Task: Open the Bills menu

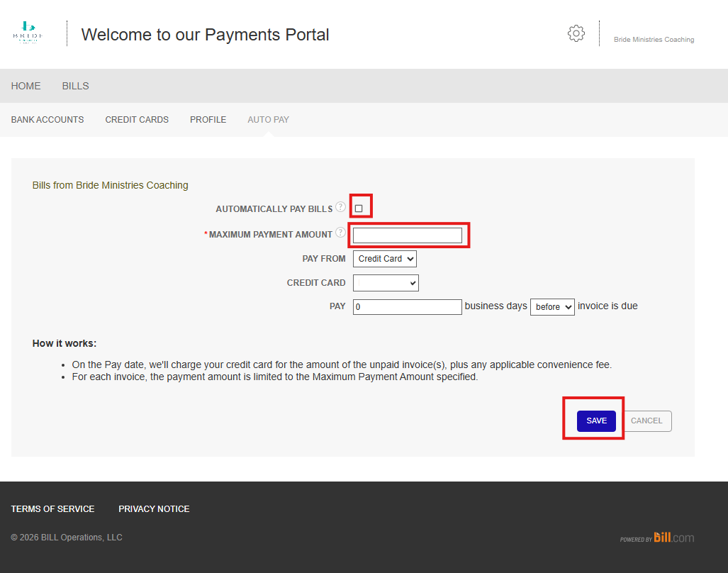Action: pyautogui.click(x=76, y=86)
